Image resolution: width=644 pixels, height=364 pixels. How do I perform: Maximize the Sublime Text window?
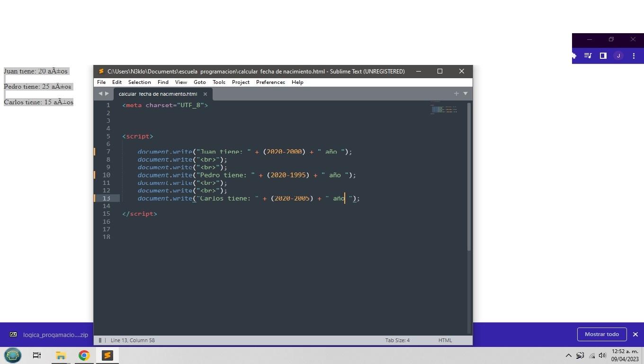[440, 71]
